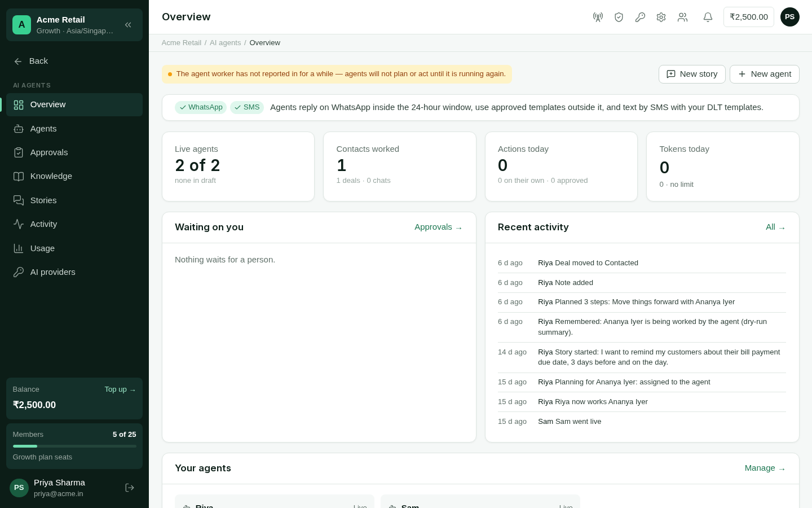Go Back using the sidebar arrow item
The height and width of the screenshot is (508, 812).
tap(74, 61)
